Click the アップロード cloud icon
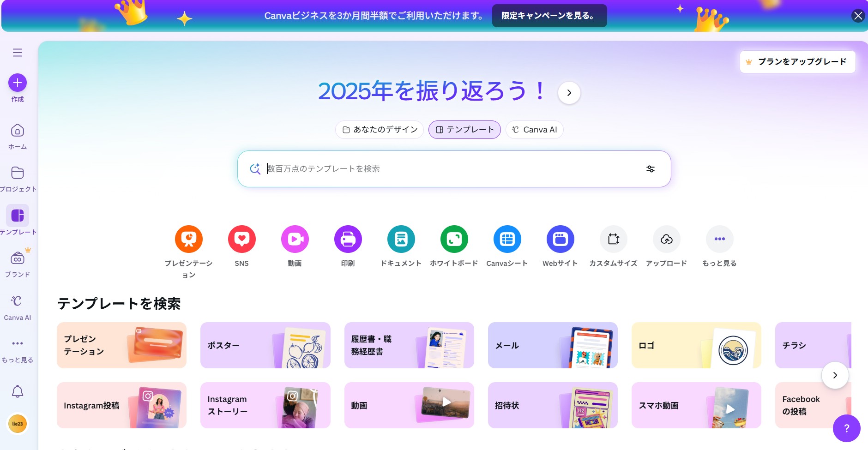The height and width of the screenshot is (450, 868). coord(666,239)
